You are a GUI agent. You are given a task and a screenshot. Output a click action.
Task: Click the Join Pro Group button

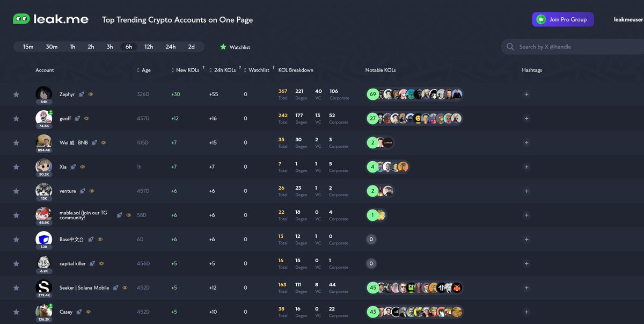(562, 19)
